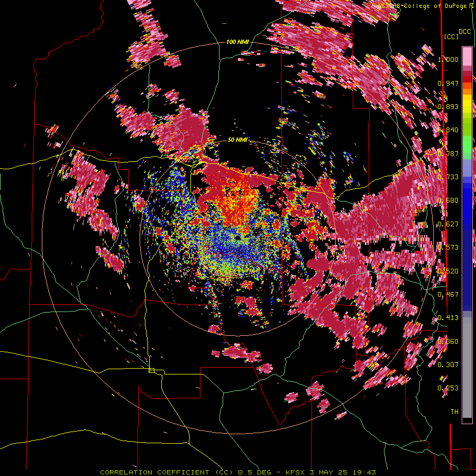This screenshot has width=476, height=476.
Task: Click the TH threshold label on the scale
Action: pyautogui.click(x=454, y=412)
